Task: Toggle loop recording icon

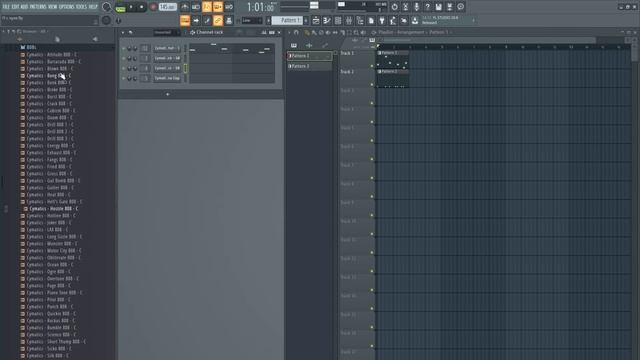Action: pyautogui.click(x=229, y=7)
